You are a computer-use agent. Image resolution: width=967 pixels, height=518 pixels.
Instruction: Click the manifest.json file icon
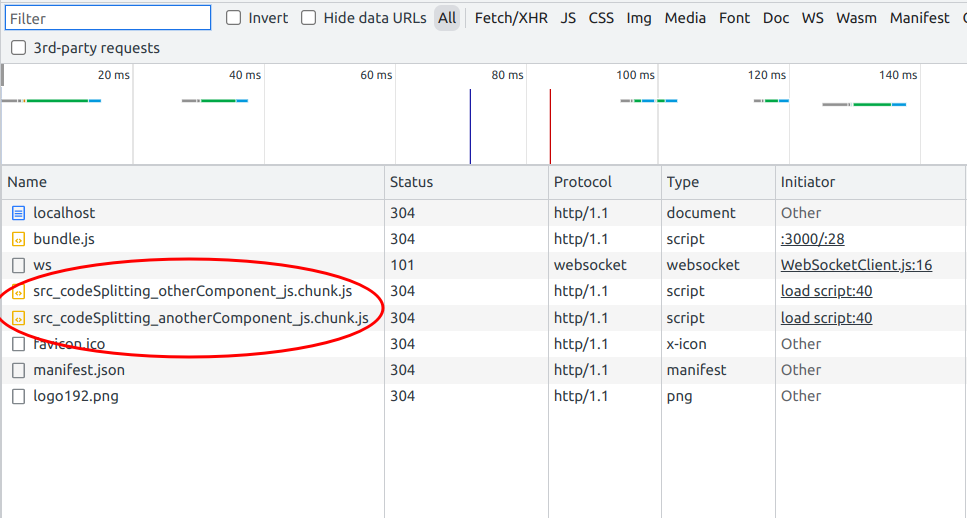18,370
